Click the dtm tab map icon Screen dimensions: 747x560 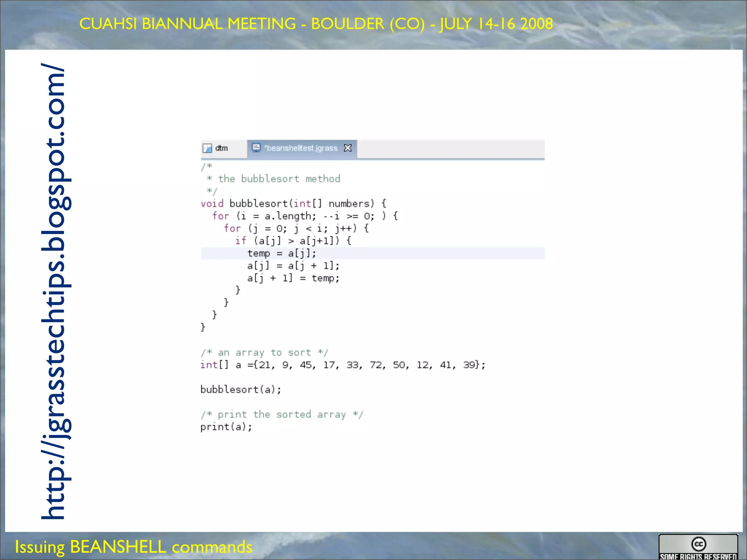coord(207,148)
